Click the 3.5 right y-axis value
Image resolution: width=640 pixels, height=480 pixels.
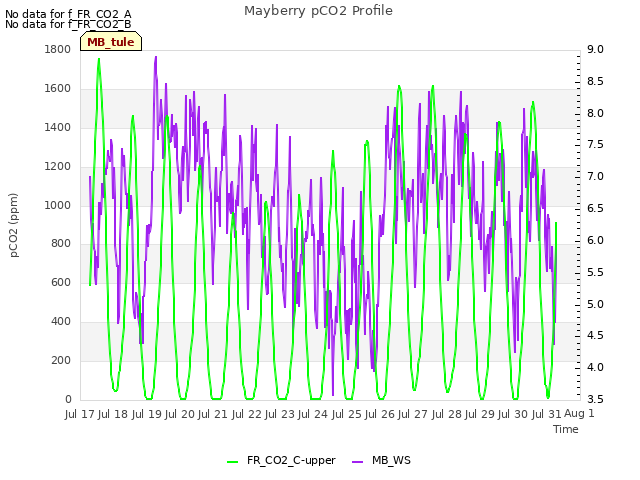(595, 399)
